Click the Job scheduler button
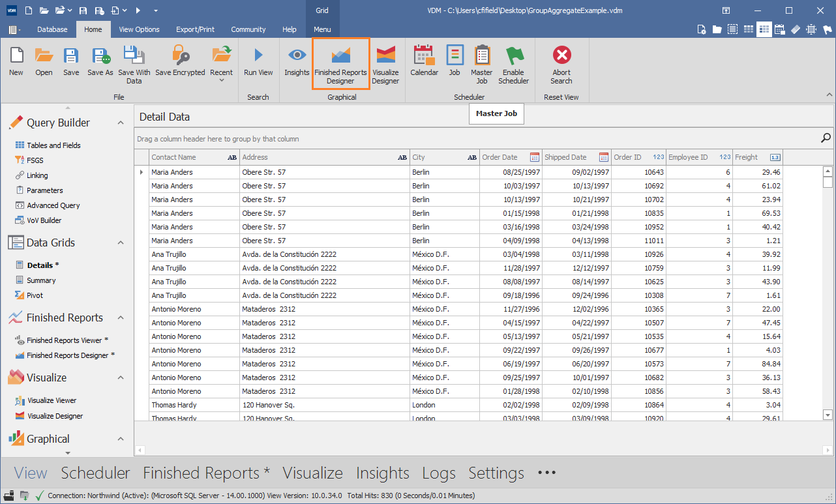This screenshot has width=836, height=504. click(455, 62)
